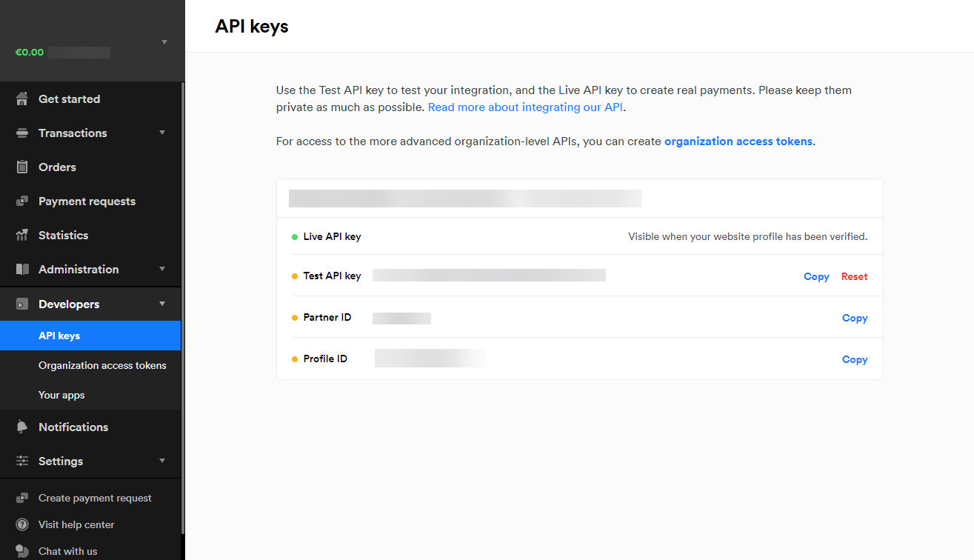
Task: Expand the Transactions submenu arrow
Action: (162, 133)
